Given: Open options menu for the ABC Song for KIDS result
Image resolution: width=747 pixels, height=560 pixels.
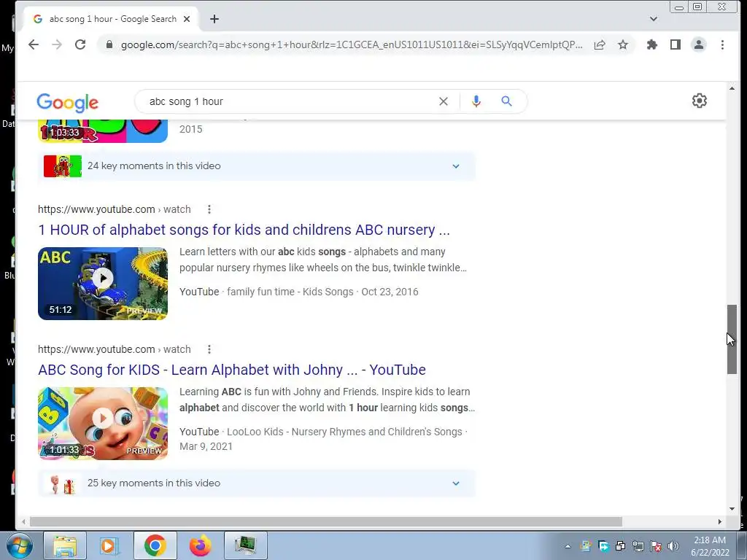Looking at the screenshot, I should tap(209, 349).
